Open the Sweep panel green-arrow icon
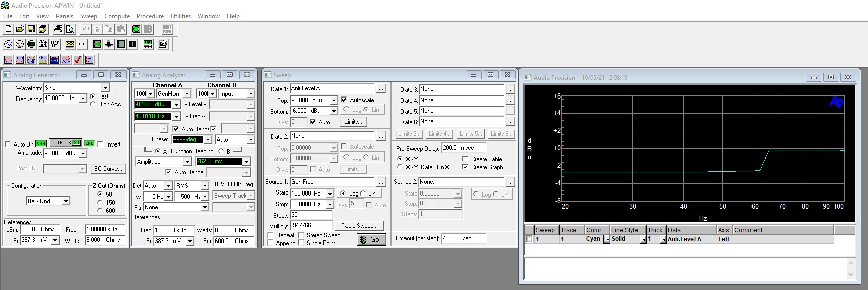868x290 pixels. pos(97,44)
